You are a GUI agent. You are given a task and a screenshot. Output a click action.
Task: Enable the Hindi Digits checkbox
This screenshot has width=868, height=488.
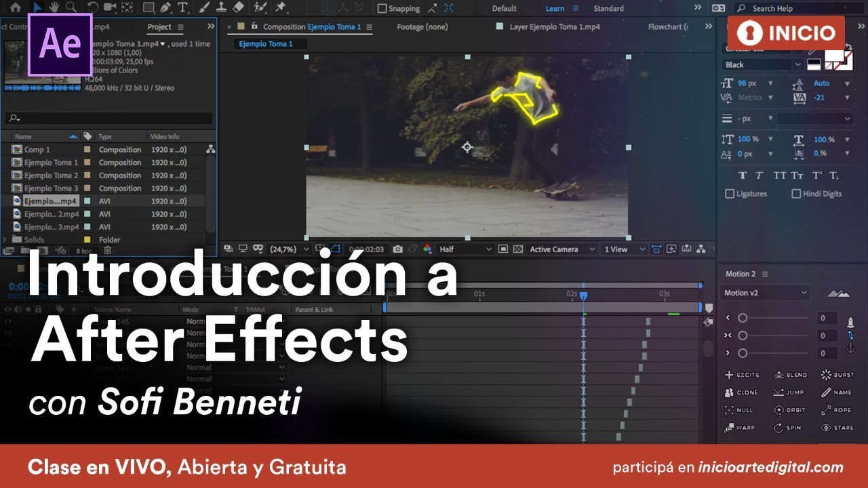coord(796,194)
